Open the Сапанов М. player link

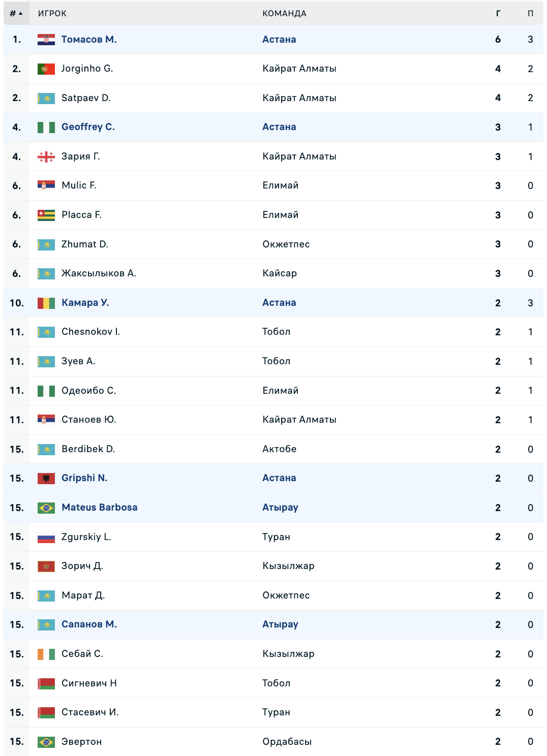coord(89,624)
